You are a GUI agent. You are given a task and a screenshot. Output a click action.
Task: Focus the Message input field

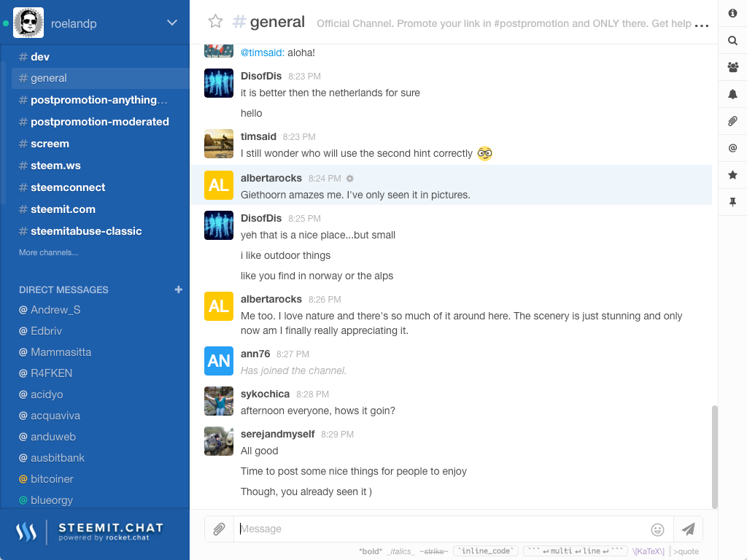(441, 529)
